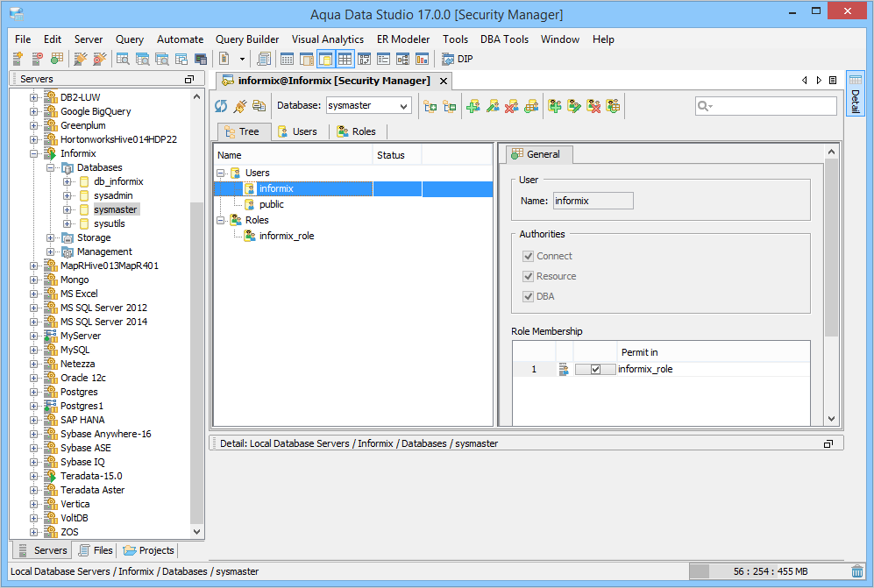
Task: Switch to the Users tab
Action: click(298, 131)
